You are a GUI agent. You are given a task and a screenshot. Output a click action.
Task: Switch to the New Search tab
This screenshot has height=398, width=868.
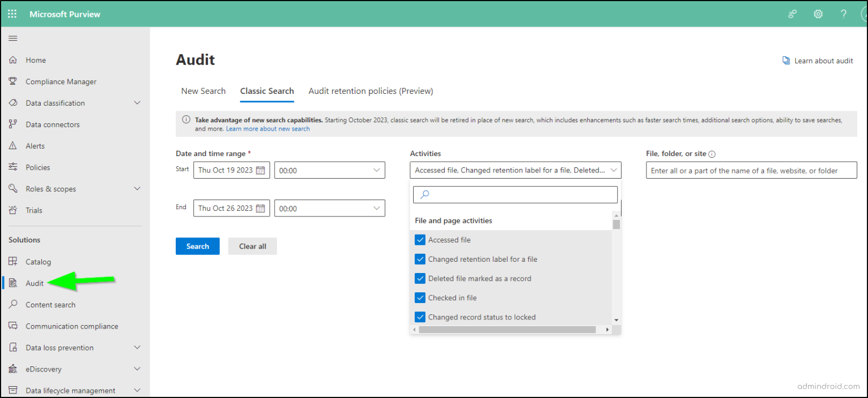coord(203,90)
